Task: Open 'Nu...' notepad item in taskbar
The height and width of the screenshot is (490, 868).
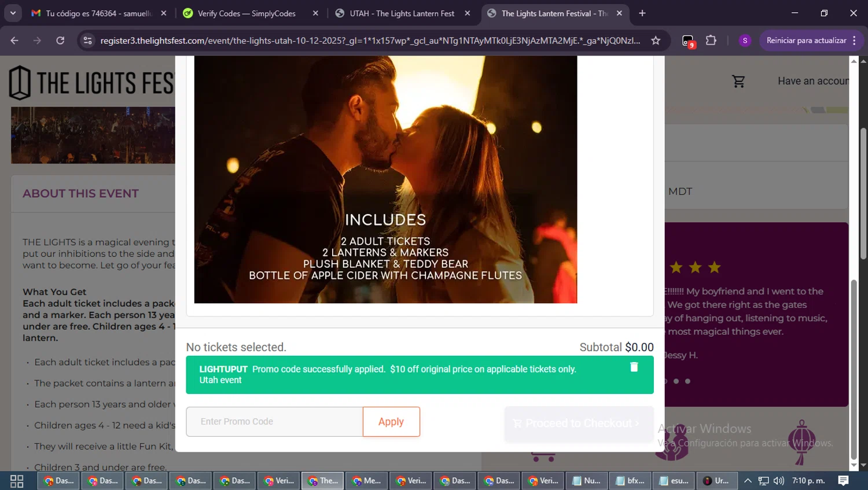Action: (x=586, y=481)
